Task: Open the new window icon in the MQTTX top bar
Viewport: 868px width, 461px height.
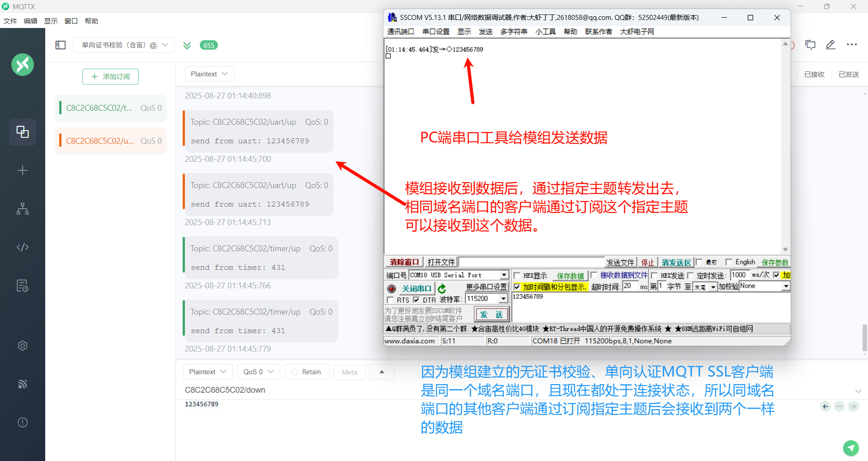Action: point(810,45)
